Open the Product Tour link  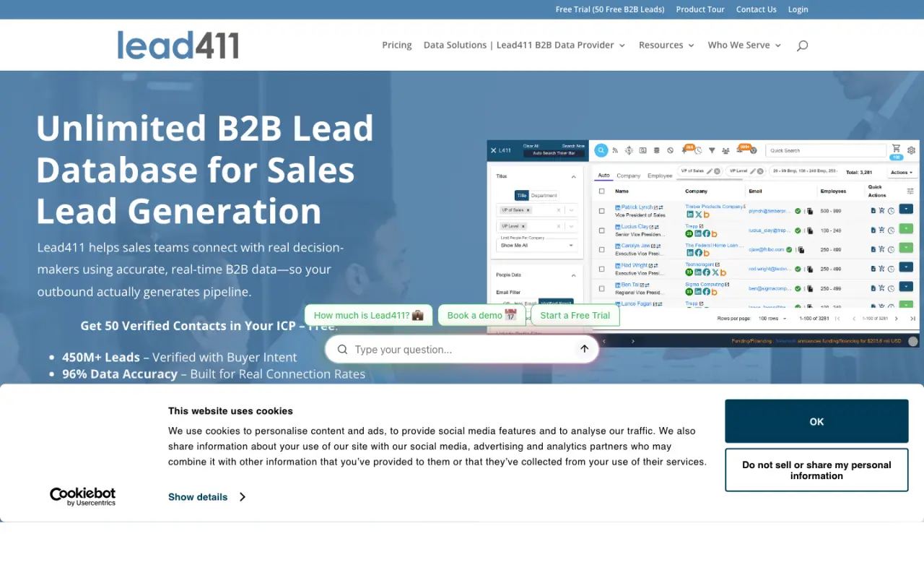[700, 9]
